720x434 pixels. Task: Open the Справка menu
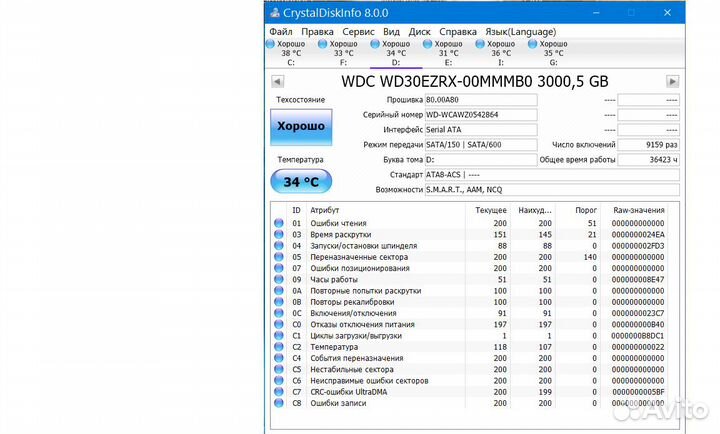point(458,32)
